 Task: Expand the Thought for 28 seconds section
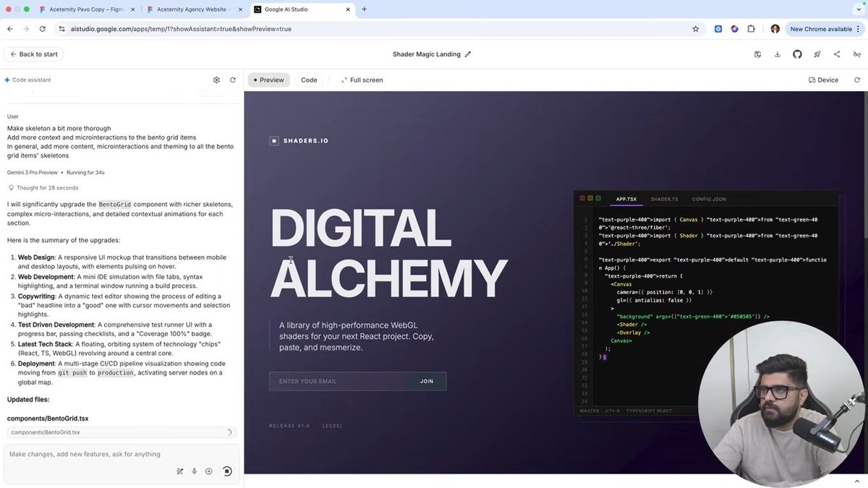coord(49,187)
